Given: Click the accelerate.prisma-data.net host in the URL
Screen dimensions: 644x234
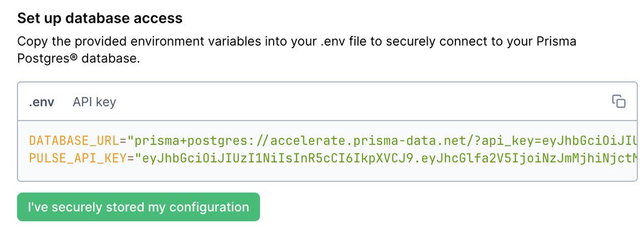Looking at the screenshot, I should click(x=368, y=141).
